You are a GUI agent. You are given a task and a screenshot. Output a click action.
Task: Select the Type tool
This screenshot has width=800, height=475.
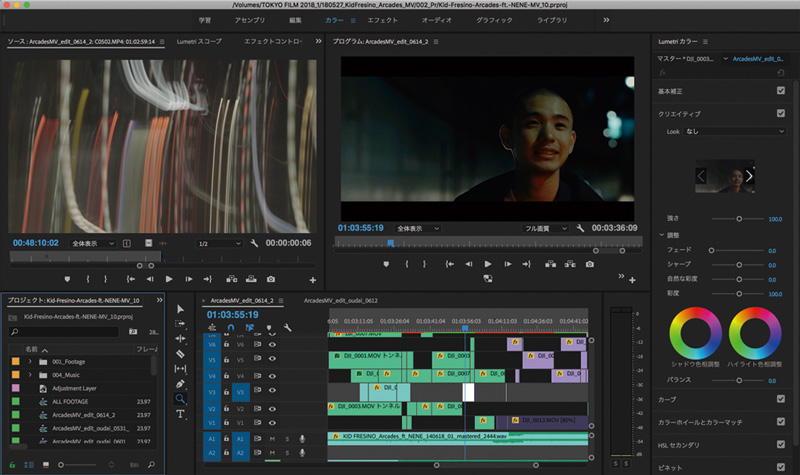pyautogui.click(x=180, y=414)
